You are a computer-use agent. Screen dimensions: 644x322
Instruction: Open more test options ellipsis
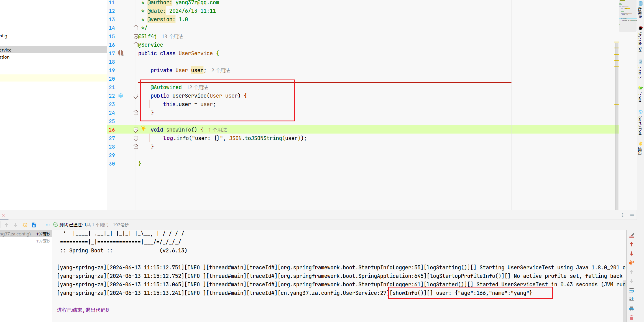tap(47, 225)
